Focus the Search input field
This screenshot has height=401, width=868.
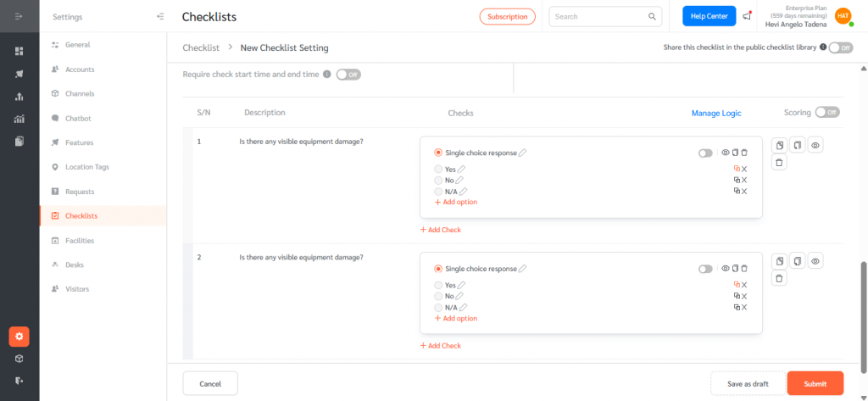tap(599, 16)
